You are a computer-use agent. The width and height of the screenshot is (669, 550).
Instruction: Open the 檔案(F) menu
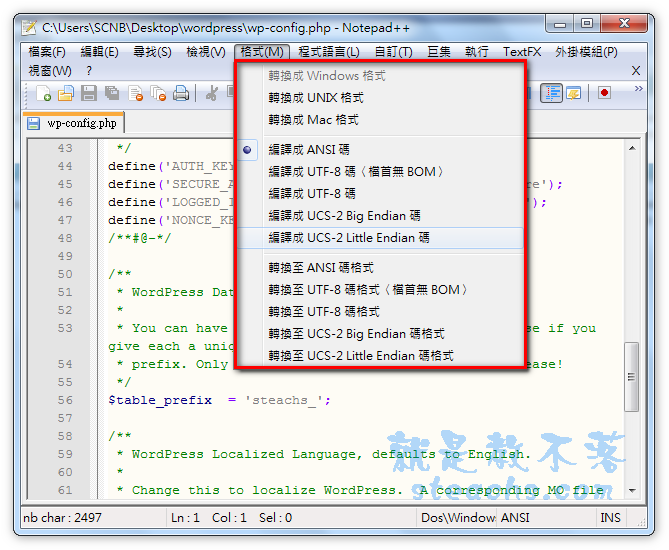(x=47, y=52)
